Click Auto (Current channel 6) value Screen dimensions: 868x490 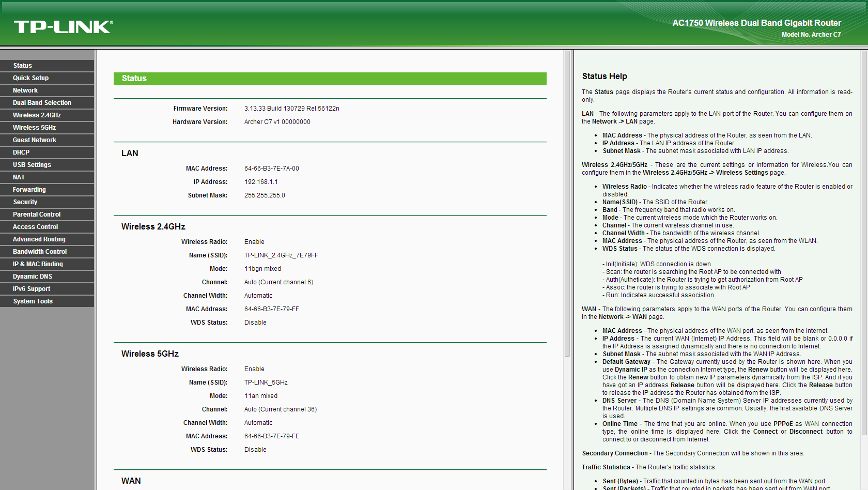click(279, 282)
